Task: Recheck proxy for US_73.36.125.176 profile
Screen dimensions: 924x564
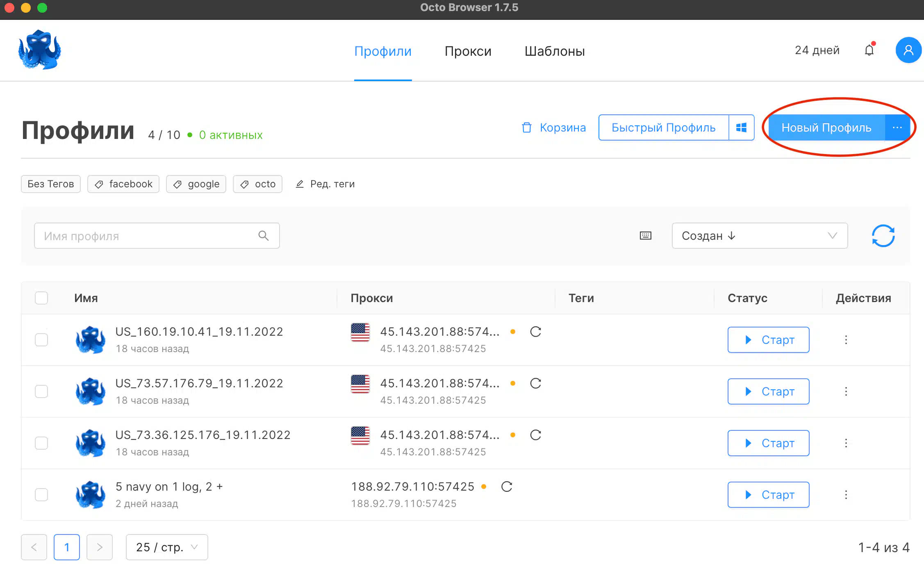Action: (x=536, y=435)
